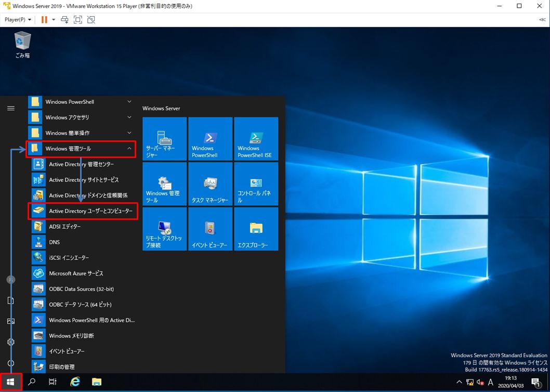Collapse the VMware toolbar chevrons

(542, 20)
